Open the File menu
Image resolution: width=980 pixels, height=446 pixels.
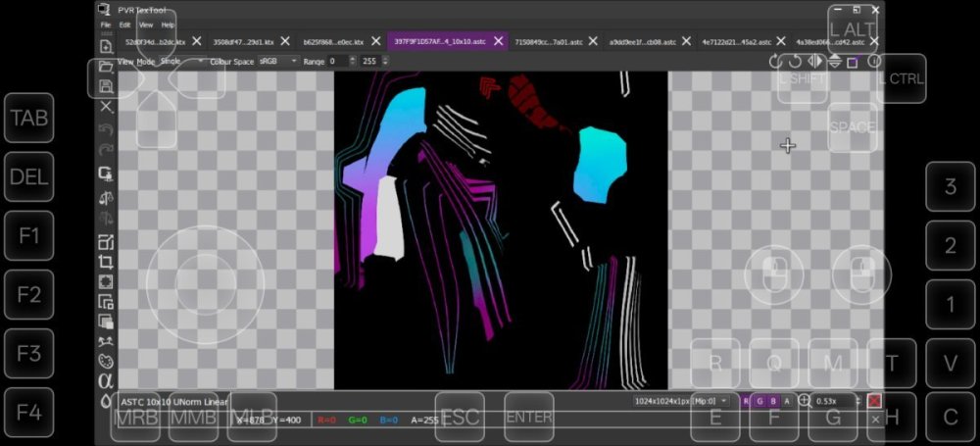click(106, 25)
